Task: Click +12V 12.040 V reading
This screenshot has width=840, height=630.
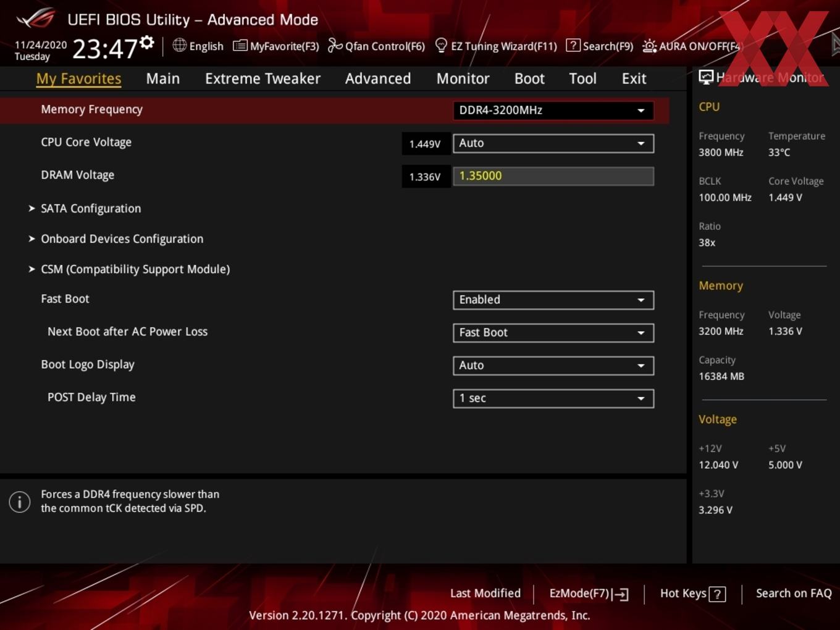Action: (x=718, y=465)
